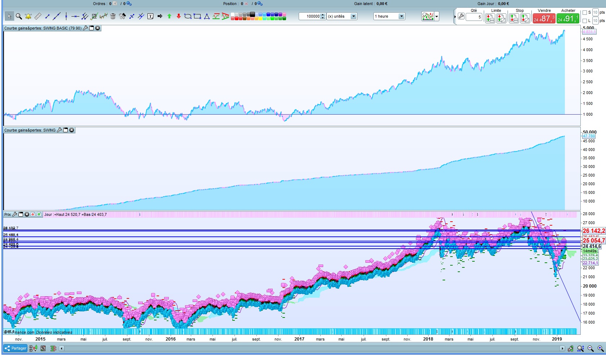Open settings wrench of SWING BASIC panel
Viewport: 606px width, 364px height.
tap(85, 28)
